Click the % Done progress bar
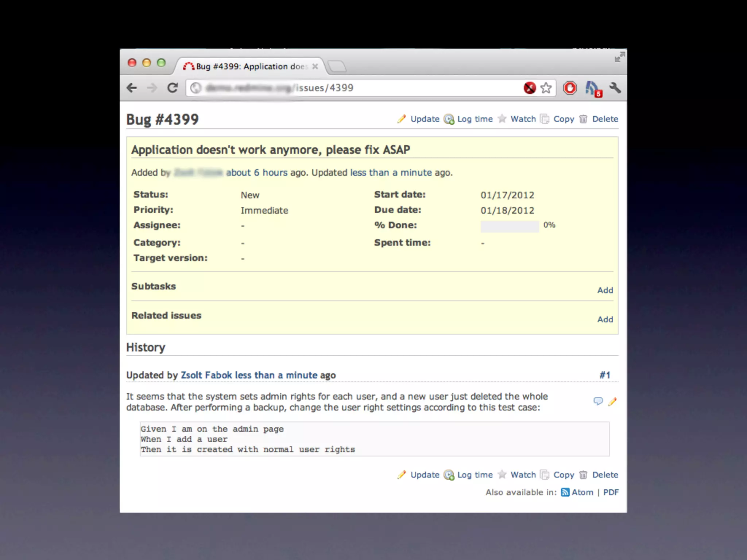The width and height of the screenshot is (747, 560). click(510, 226)
